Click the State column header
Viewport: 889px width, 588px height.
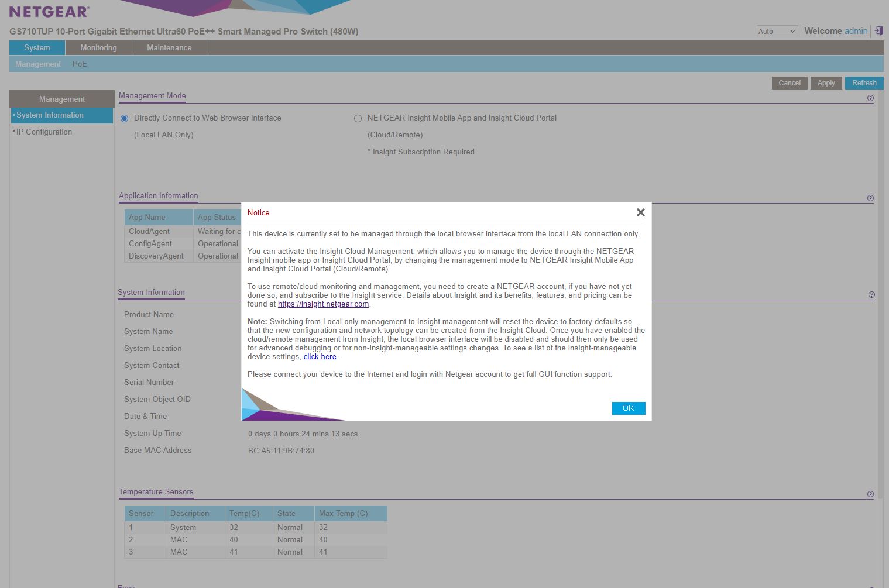pos(294,514)
